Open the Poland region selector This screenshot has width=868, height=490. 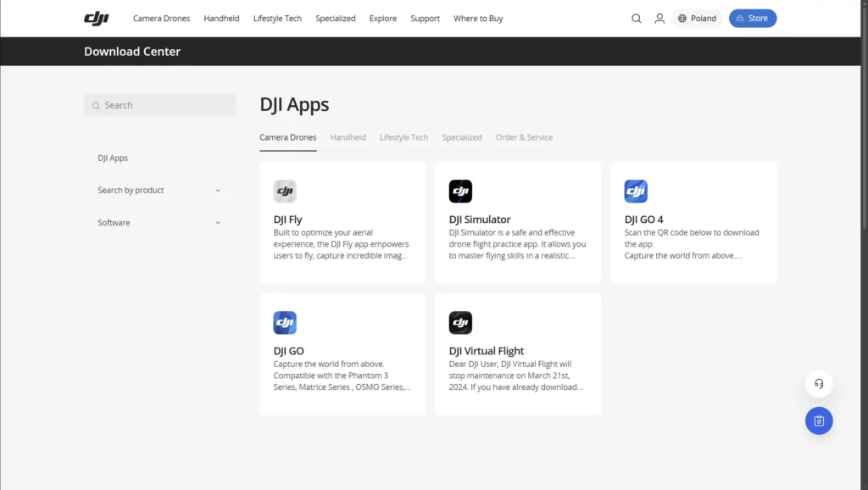[697, 19]
